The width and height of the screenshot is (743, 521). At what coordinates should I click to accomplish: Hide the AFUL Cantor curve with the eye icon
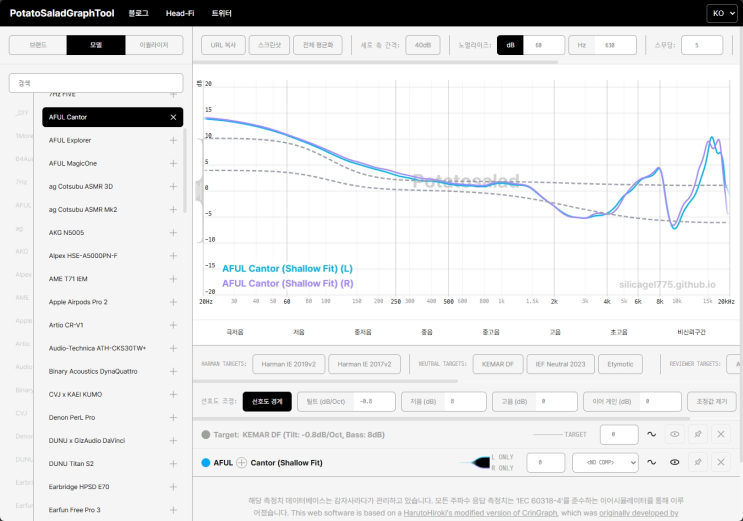tap(674, 462)
